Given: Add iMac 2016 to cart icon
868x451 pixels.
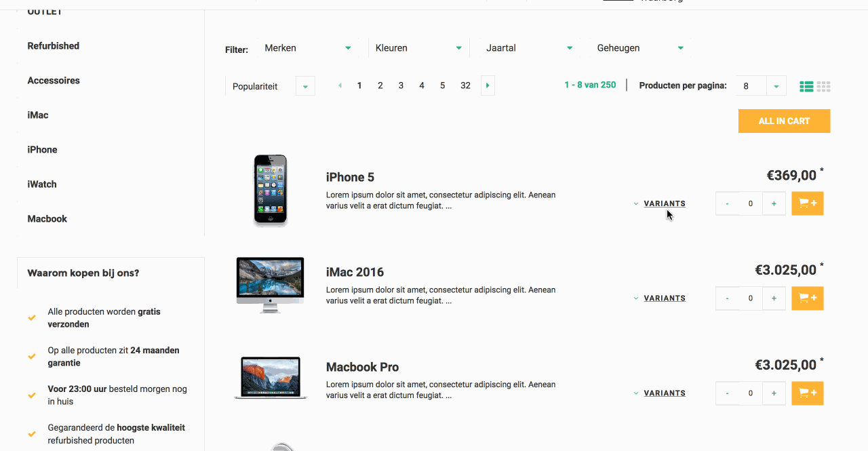Looking at the screenshot, I should [808, 298].
